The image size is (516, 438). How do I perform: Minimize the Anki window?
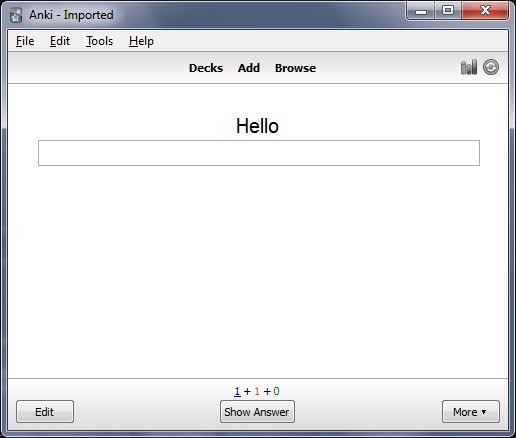click(x=421, y=11)
